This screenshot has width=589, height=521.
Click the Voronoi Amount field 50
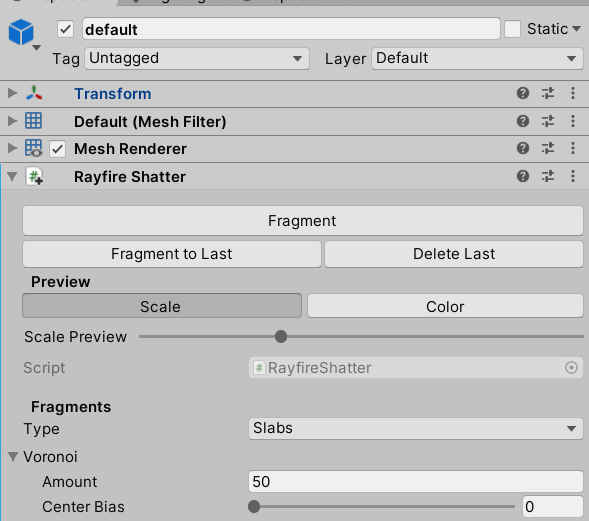tap(415, 482)
